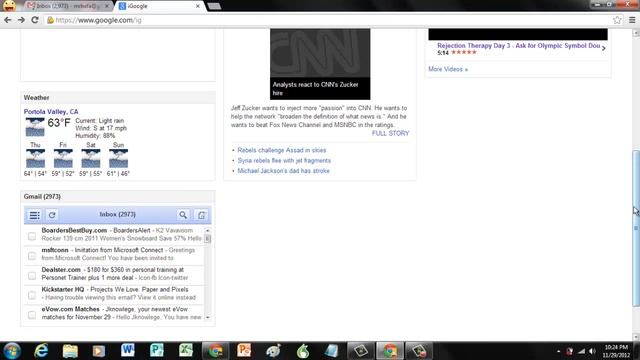This screenshot has width=640, height=360.
Task: Show hidden tray icons arrow
Action: tap(558, 351)
